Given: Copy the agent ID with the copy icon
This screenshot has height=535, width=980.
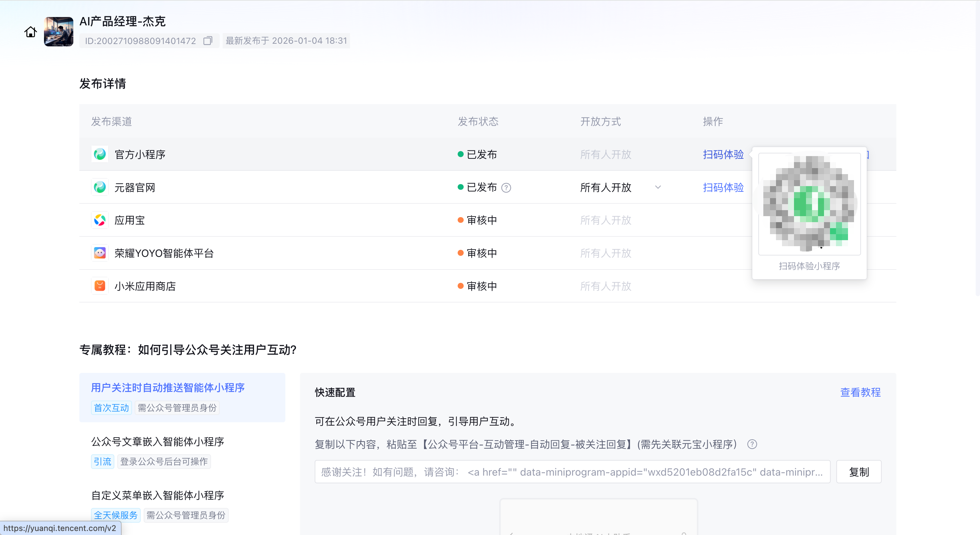Looking at the screenshot, I should 208,41.
